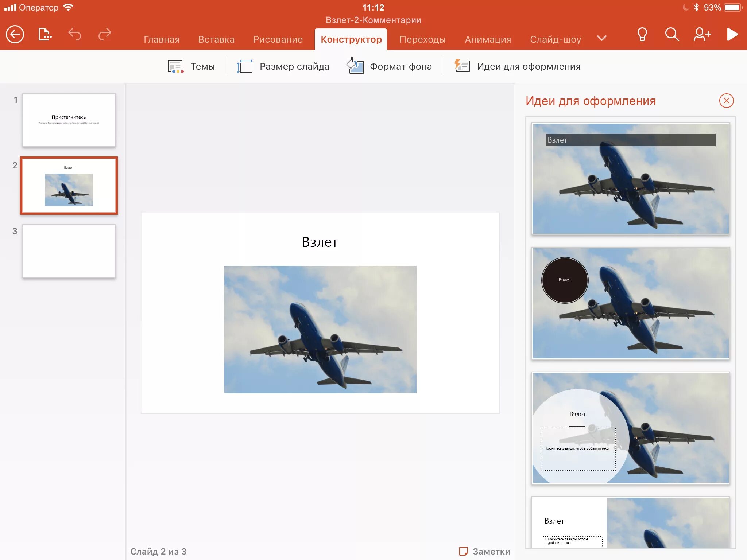Image resolution: width=747 pixels, height=560 pixels.
Task: Tap the redo arrow
Action: pos(105,35)
